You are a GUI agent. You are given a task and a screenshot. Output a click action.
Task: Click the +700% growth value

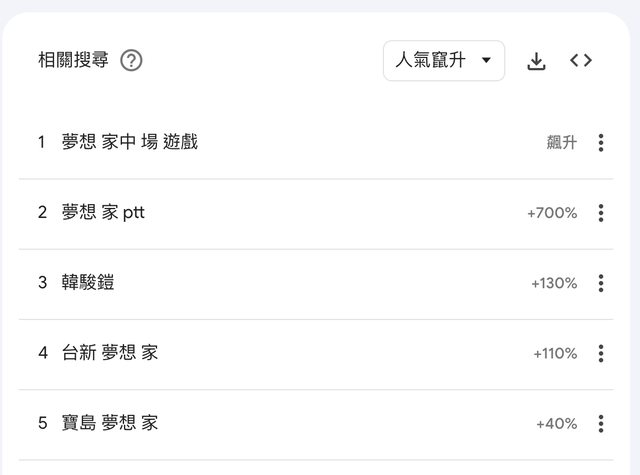552,213
